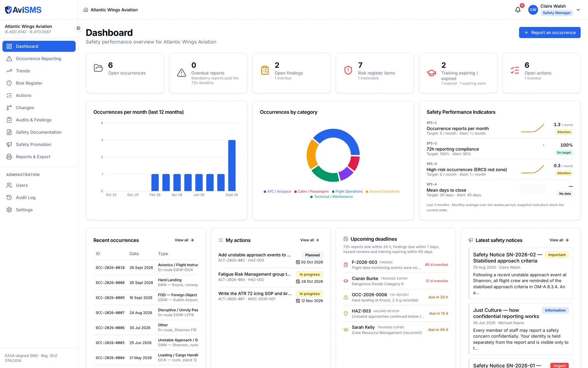Image resolution: width=588 pixels, height=368 pixels.
Task: Click the Atlantic Wings Aviation breadcrumb
Action: [x=114, y=10]
